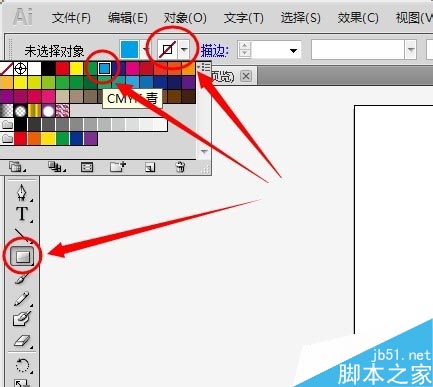Open the 效果(C) menu
The height and width of the screenshot is (387, 433).
(358, 18)
